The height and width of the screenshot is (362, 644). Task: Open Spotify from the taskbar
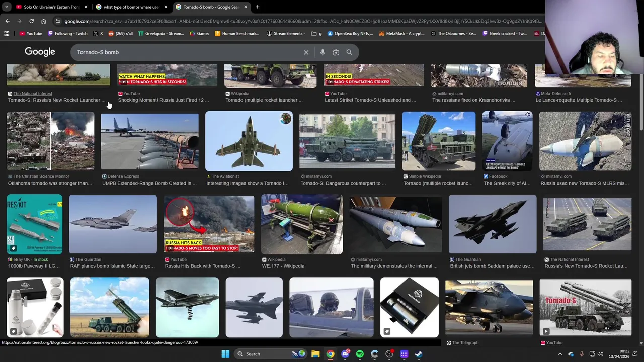[360, 354]
